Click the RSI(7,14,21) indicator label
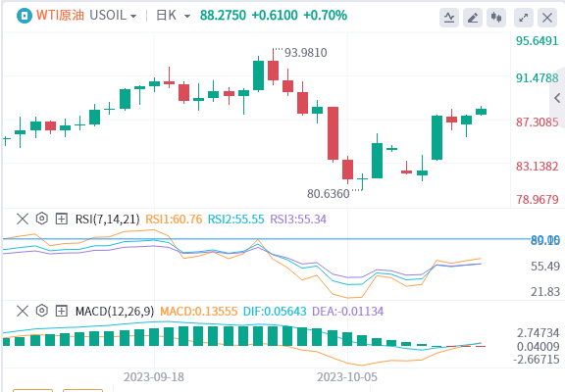This screenshot has width=565, height=392. [107, 219]
